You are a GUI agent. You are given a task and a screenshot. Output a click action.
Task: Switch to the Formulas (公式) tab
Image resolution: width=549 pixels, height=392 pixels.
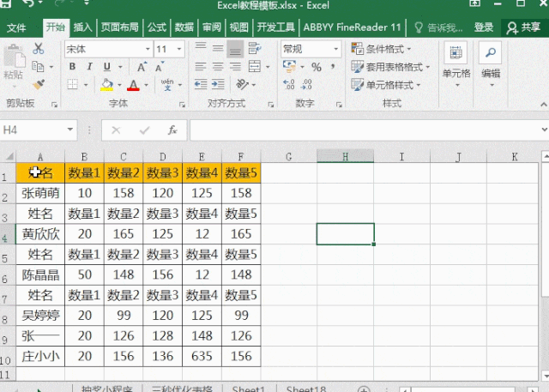coord(156,27)
